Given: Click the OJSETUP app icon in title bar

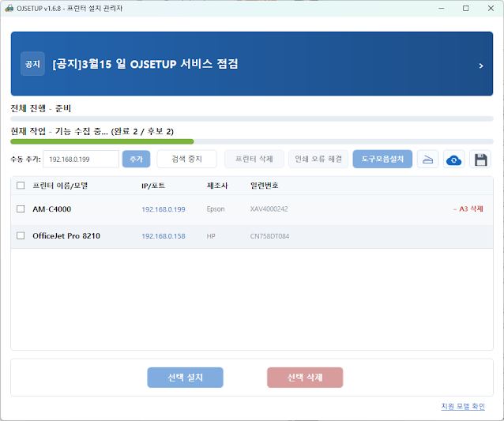Looking at the screenshot, I should point(9,8).
